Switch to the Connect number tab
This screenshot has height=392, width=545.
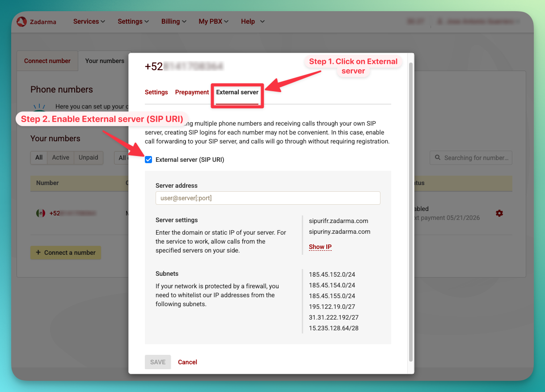[47, 60]
